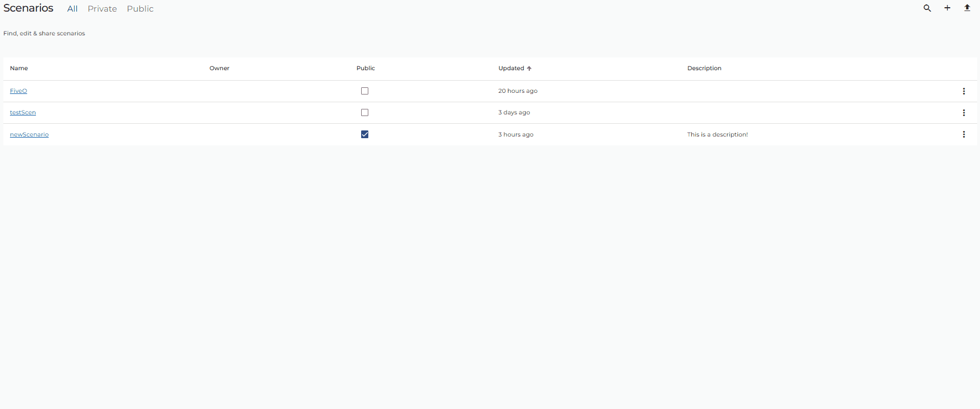The height and width of the screenshot is (409, 980).
Task: Uncheck the Public checkbox for newScenario
Action: click(364, 134)
